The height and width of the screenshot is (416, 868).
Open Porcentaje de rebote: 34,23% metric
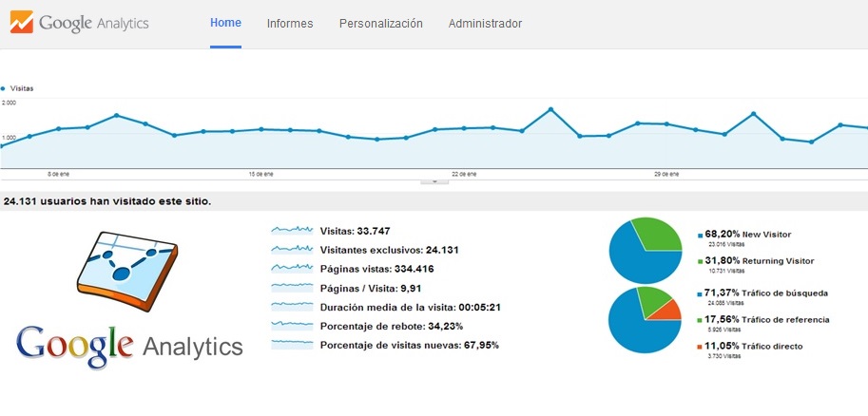click(x=392, y=327)
